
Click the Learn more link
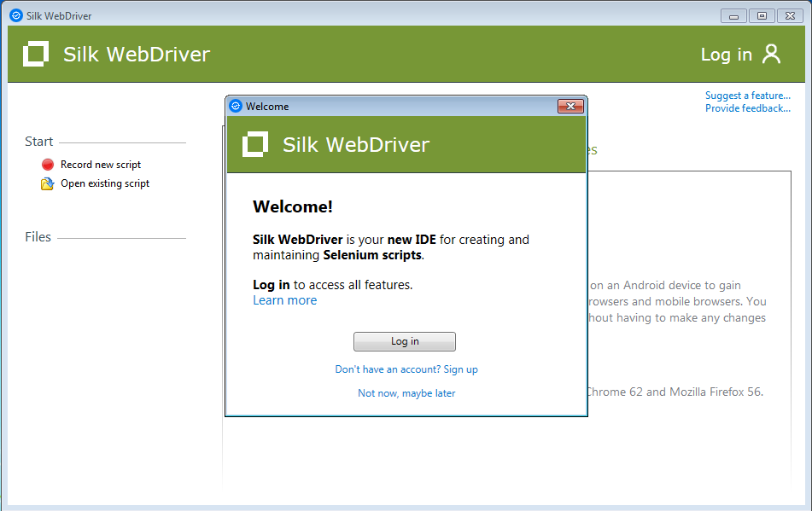tap(285, 300)
